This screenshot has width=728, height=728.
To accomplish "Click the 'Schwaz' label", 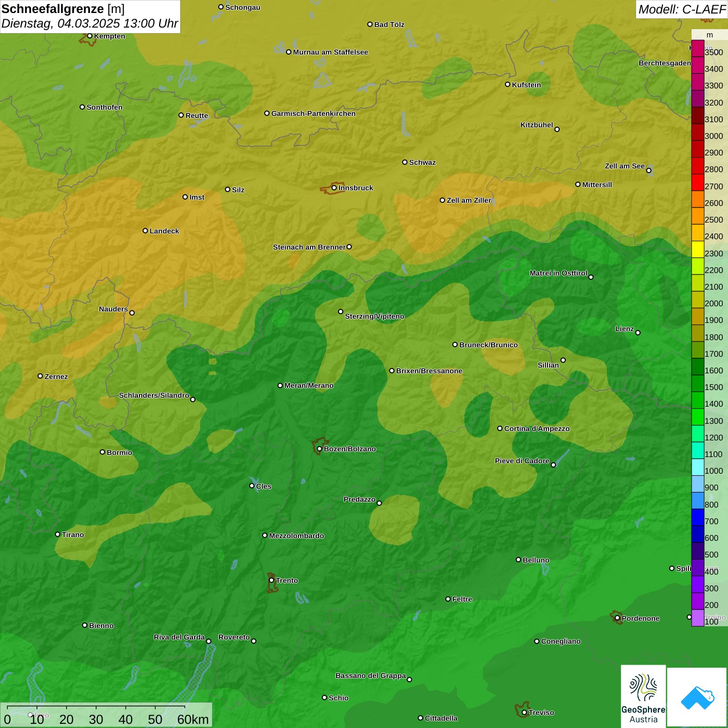I will point(422,162).
